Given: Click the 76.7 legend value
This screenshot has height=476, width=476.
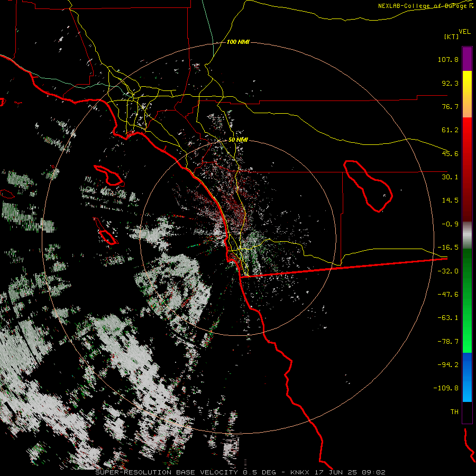Looking at the screenshot, I should pos(450,106).
